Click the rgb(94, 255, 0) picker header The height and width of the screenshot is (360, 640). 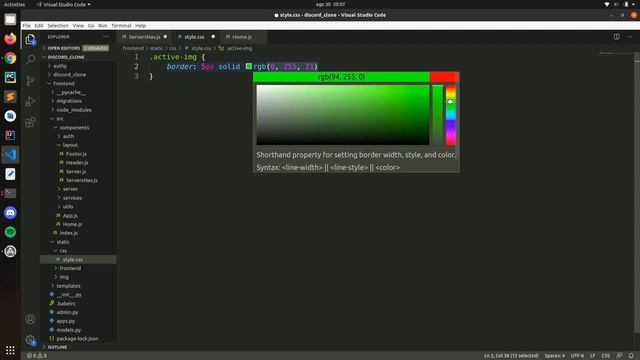tap(341, 77)
